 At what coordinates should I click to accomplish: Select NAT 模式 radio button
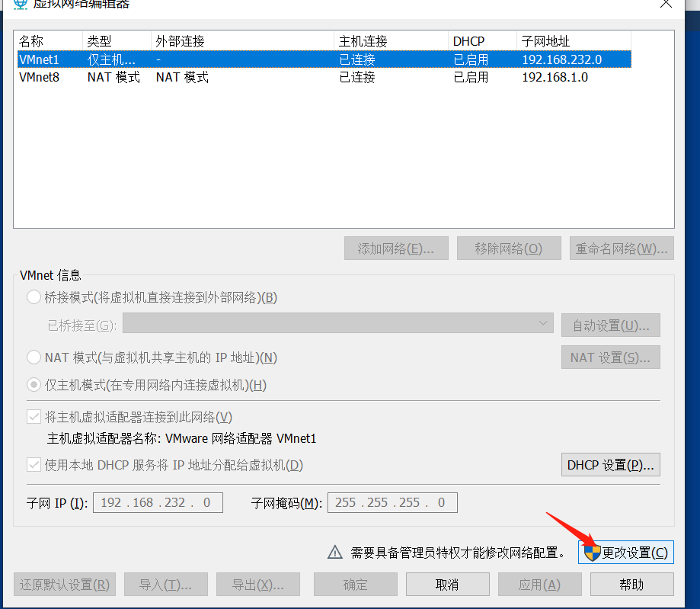coord(34,357)
